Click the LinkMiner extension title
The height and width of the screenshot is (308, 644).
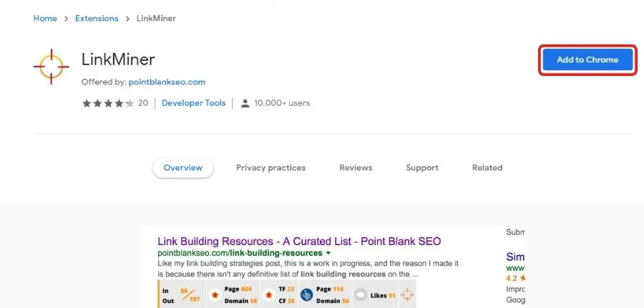tap(118, 60)
